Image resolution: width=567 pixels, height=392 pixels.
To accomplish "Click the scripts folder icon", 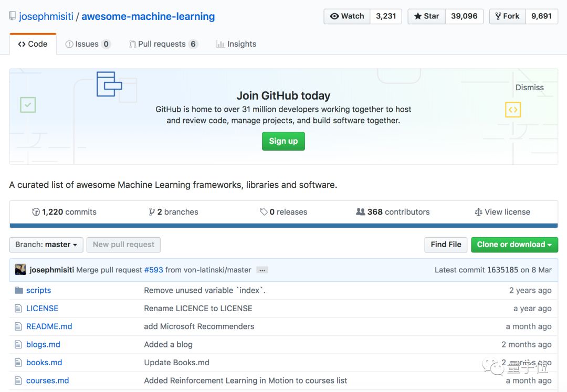I will pyautogui.click(x=19, y=290).
